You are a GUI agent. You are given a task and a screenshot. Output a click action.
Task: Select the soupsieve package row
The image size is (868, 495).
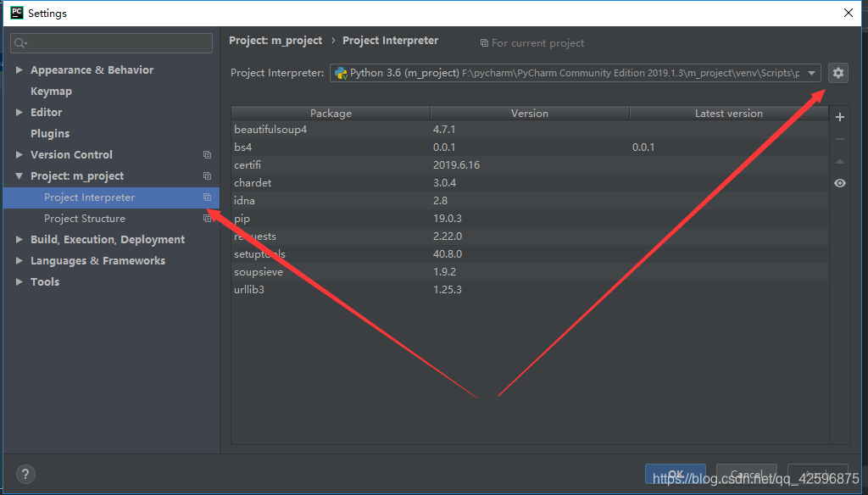tap(530, 272)
